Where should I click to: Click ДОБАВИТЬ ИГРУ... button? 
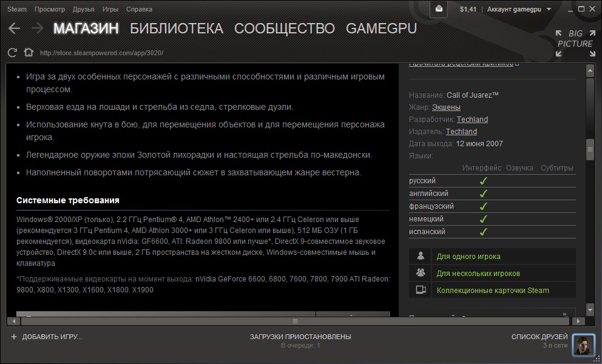click(x=52, y=337)
